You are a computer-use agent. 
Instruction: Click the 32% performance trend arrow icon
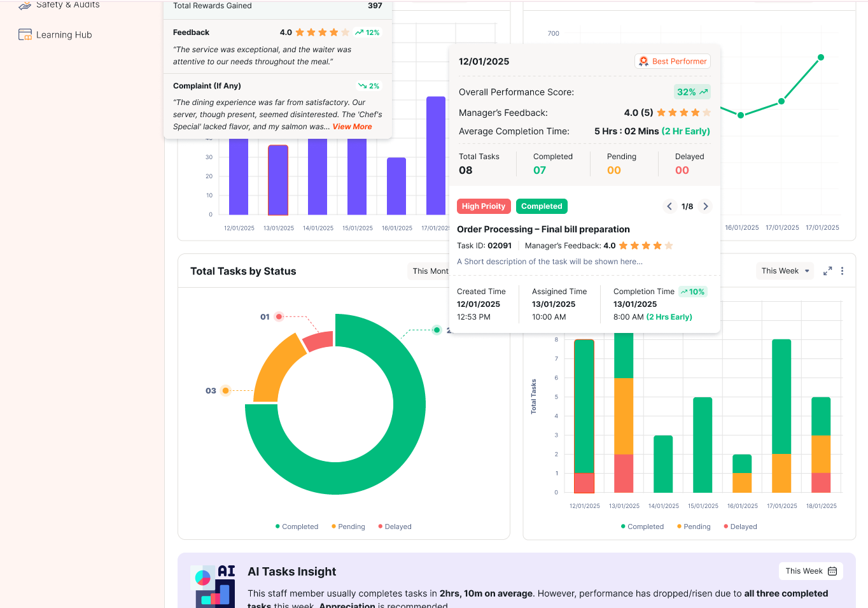[703, 92]
